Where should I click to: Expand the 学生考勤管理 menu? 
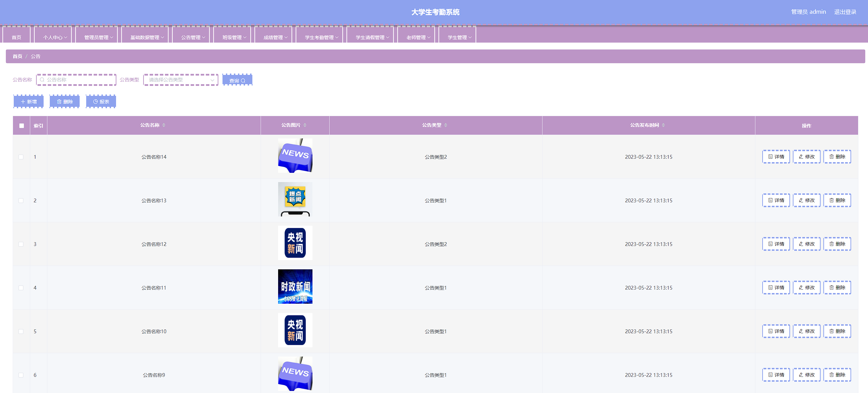click(x=321, y=37)
